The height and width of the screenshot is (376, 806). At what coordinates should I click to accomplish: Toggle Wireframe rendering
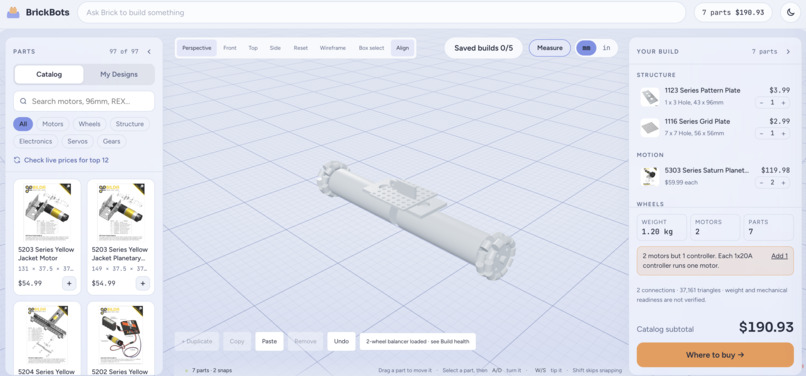tap(333, 48)
